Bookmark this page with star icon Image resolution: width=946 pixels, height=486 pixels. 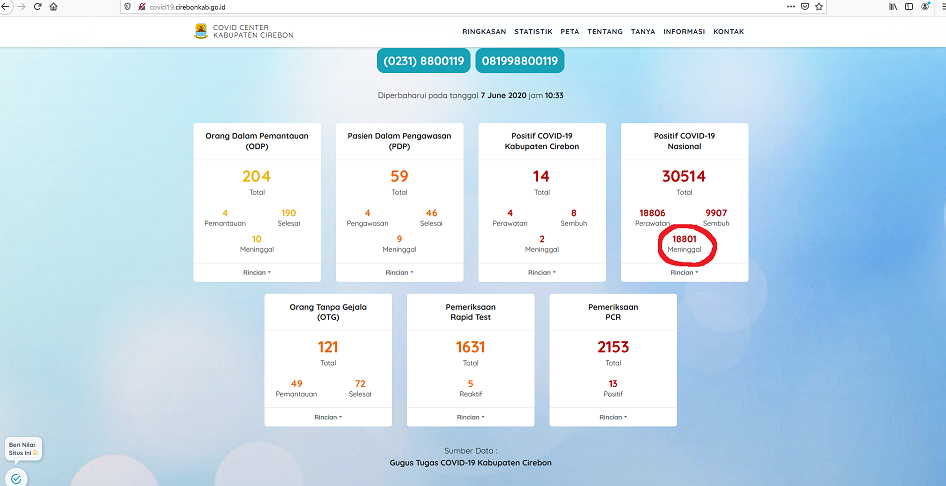819,6
